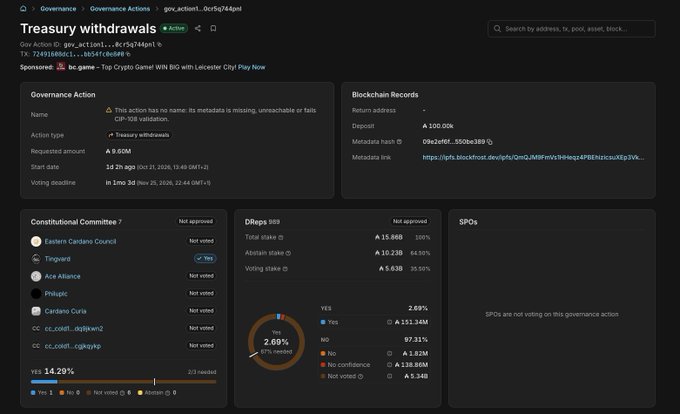
Task: Click the Cardano Curia avatar
Action: (36, 311)
